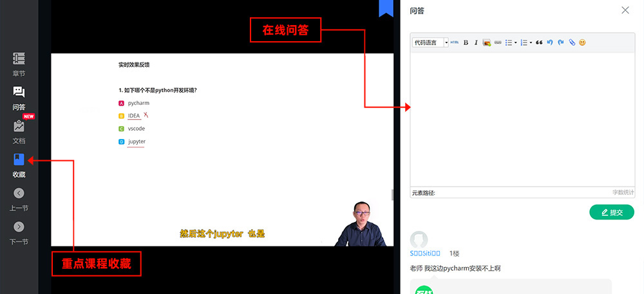
Task: Open the 代码语言 code language dropdown
Action: point(430,42)
